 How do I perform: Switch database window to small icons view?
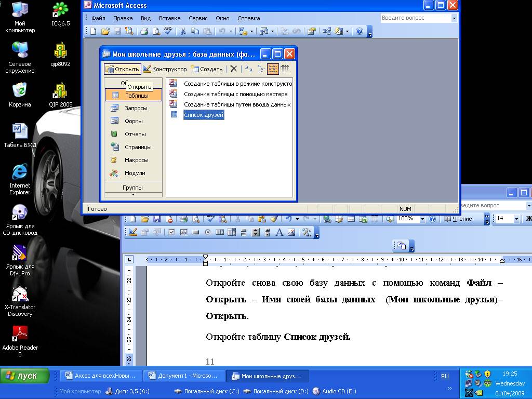[x=261, y=69]
